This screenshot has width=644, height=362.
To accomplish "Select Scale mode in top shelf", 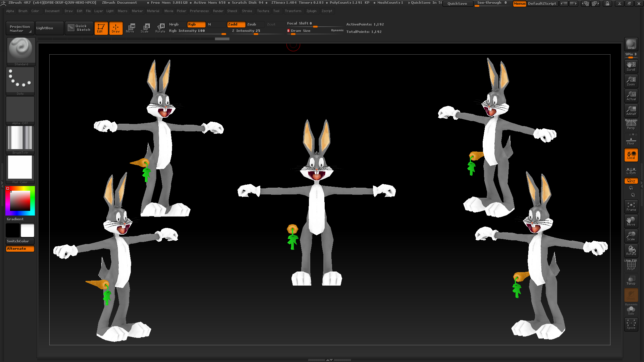I will tap(145, 28).
